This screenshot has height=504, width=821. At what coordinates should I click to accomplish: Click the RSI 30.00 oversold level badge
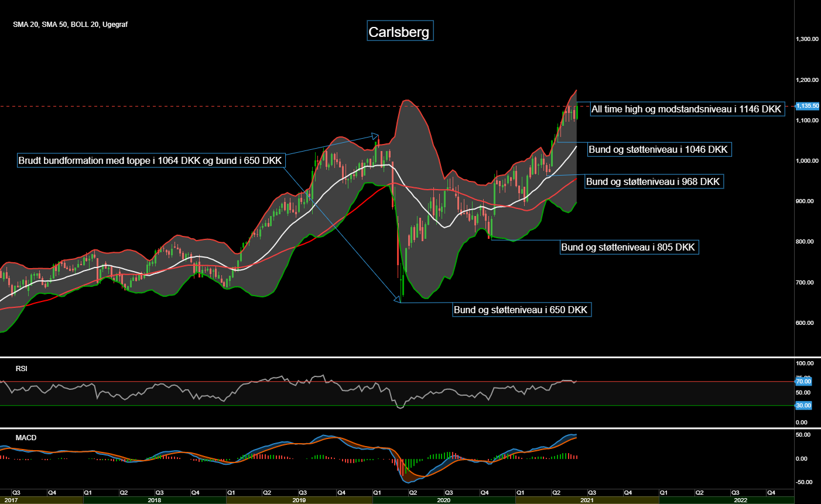(803, 405)
